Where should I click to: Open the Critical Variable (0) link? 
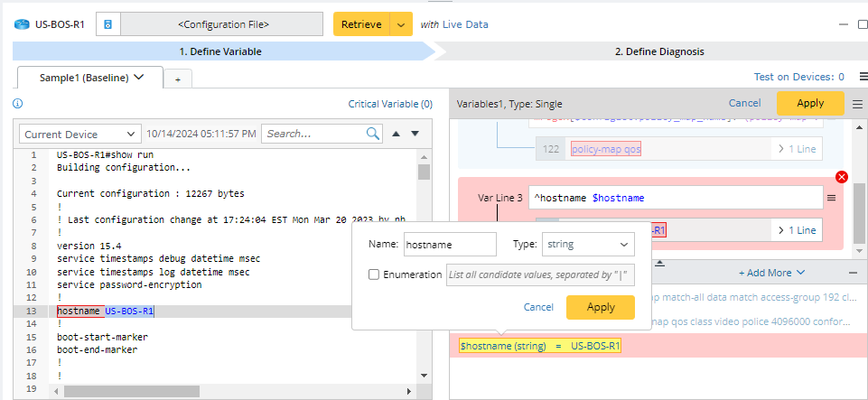pyautogui.click(x=390, y=104)
